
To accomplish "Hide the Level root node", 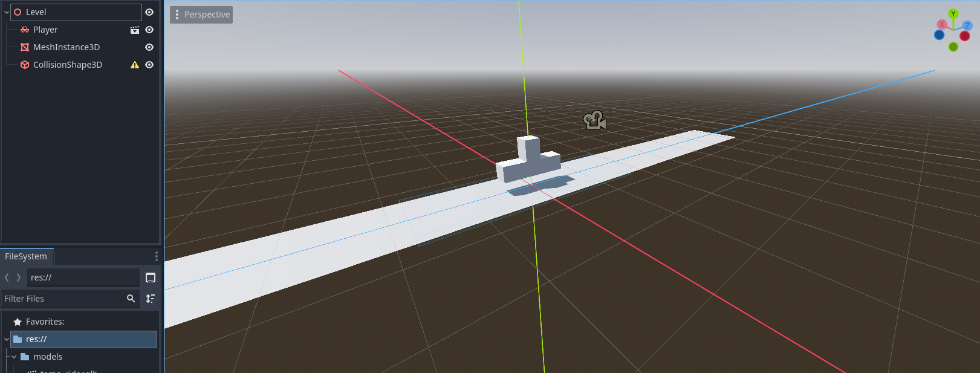I will 149,12.
